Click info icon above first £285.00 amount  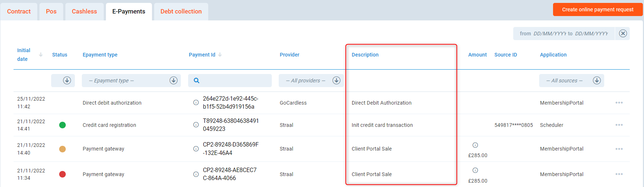click(x=475, y=145)
